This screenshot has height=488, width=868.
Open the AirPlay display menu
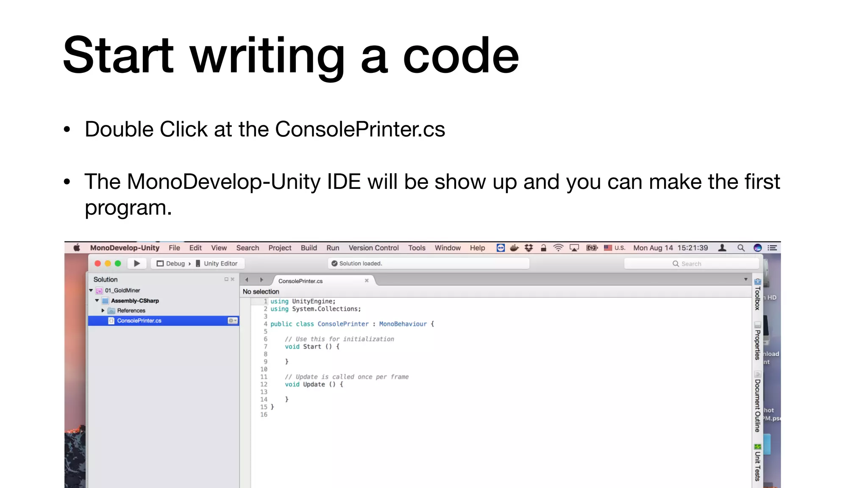pyautogui.click(x=574, y=248)
